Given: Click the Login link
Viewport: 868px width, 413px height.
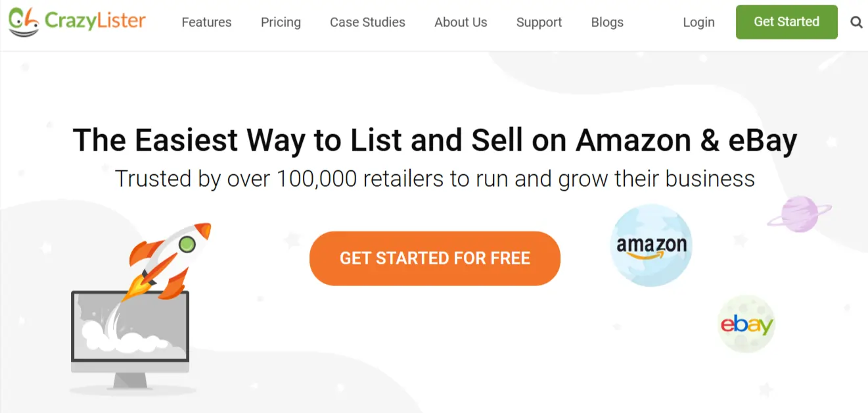Looking at the screenshot, I should [698, 22].
